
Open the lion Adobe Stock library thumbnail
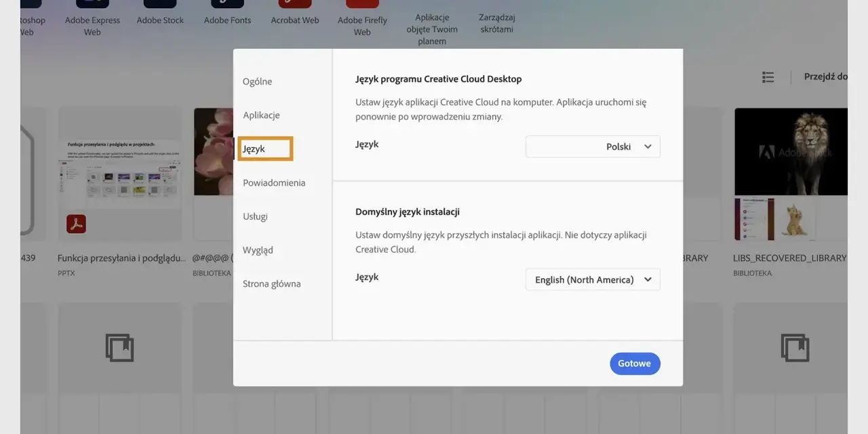point(791,151)
